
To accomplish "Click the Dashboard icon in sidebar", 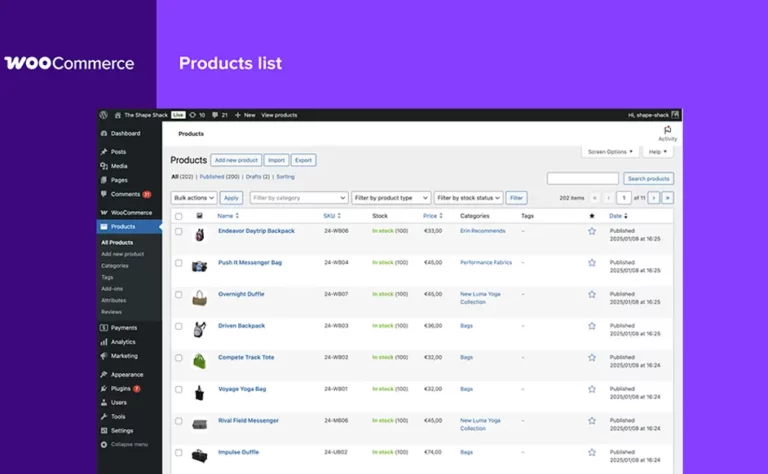I will (104, 133).
